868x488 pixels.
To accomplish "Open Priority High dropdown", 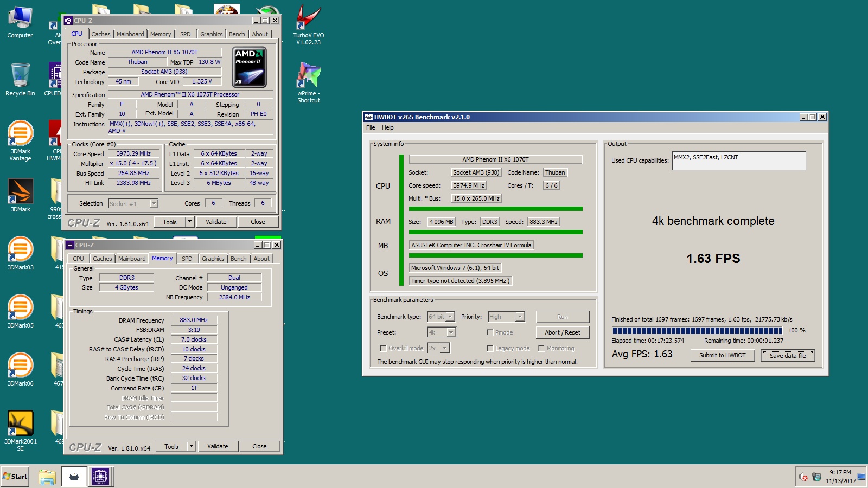I will pyautogui.click(x=520, y=317).
